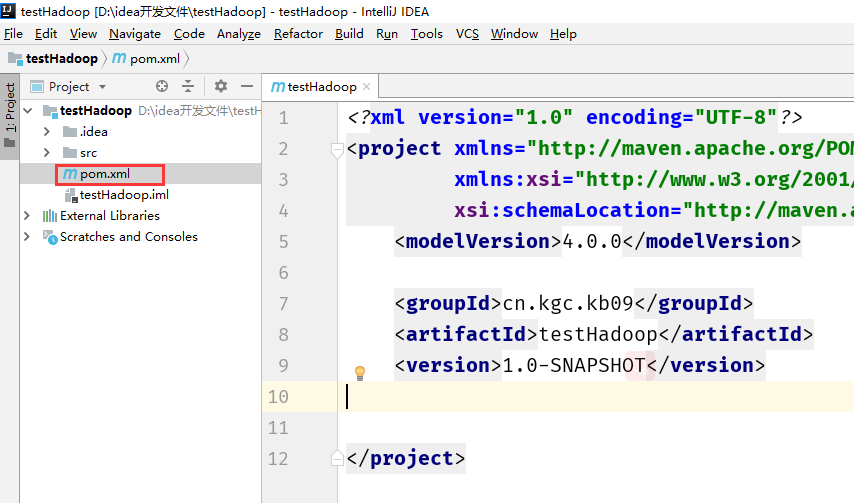
Task: Expand the src folder
Action: pos(46,153)
